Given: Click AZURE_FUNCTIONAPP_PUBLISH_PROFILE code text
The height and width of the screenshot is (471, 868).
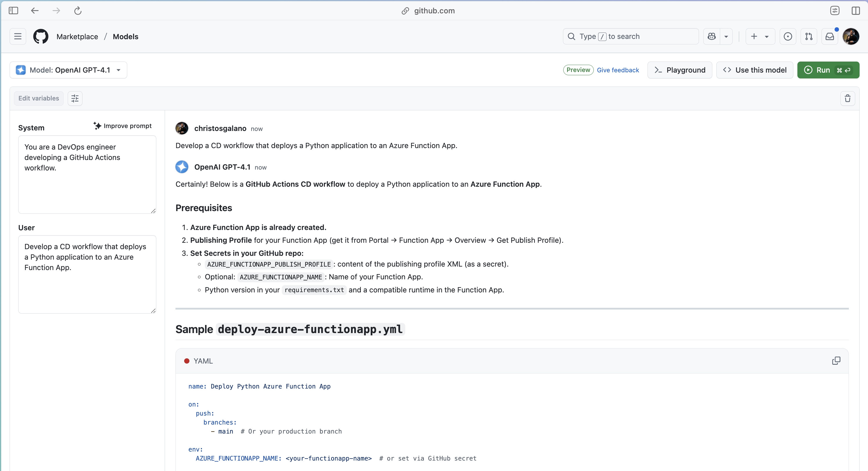Looking at the screenshot, I should (269, 265).
